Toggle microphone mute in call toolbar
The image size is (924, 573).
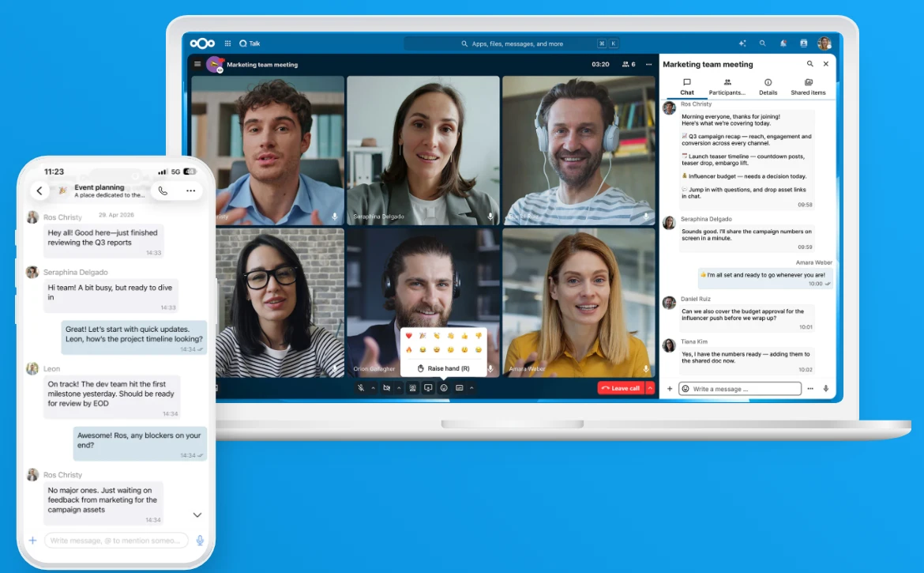tap(361, 388)
